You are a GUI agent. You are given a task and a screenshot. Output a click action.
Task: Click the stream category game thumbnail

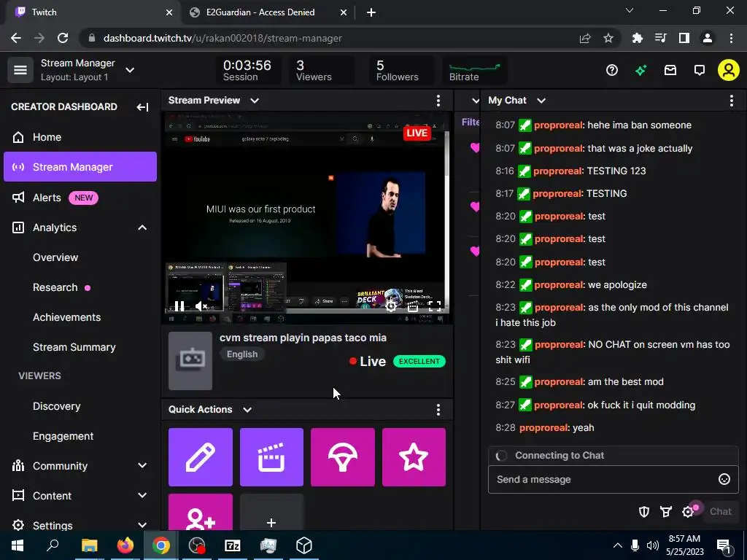[x=190, y=360]
